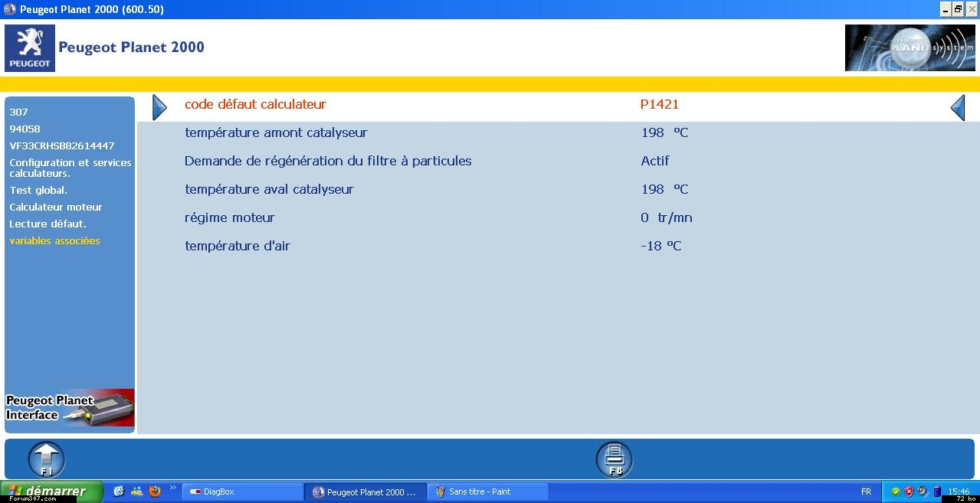Viewport: 980px width, 503px height.
Task: Open Calculateur moteur in the sidebar
Action: (x=55, y=207)
